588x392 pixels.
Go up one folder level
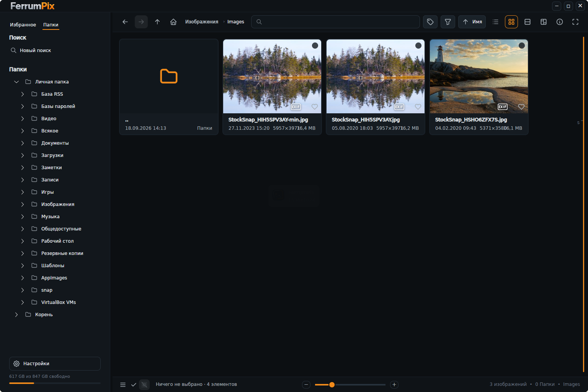coord(157,22)
